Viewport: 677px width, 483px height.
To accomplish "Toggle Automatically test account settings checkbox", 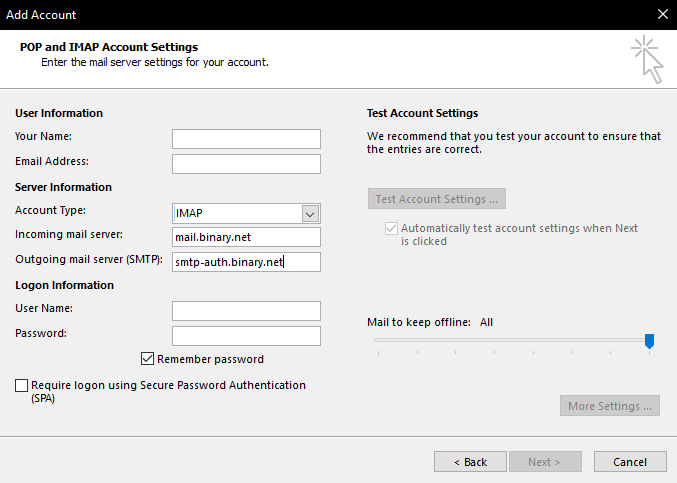I will pos(391,228).
